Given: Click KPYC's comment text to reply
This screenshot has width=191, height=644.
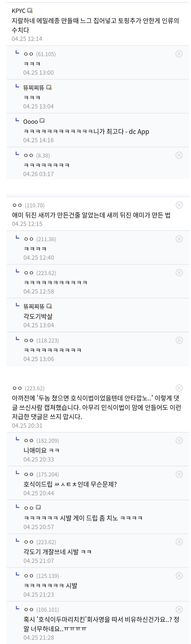Looking at the screenshot, I should coord(95,25).
